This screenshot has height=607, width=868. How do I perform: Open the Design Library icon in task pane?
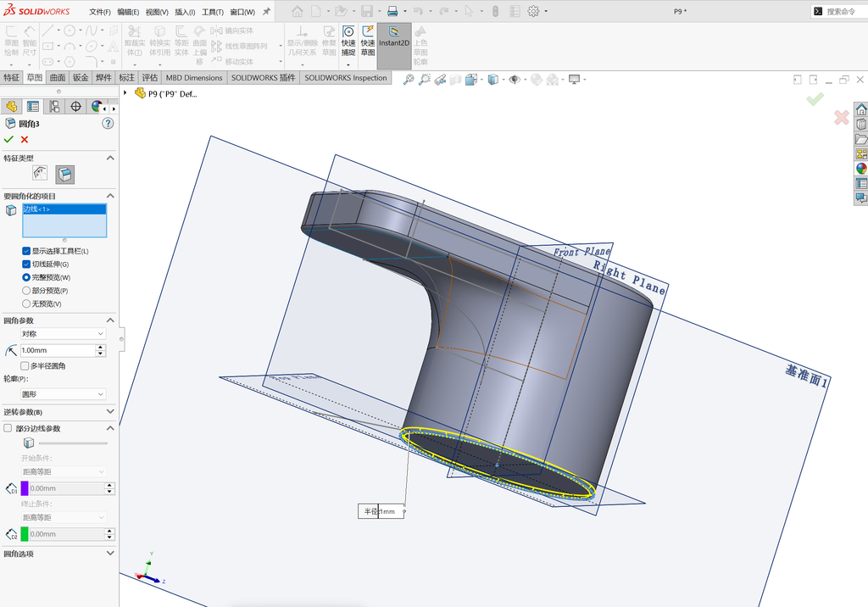click(861, 124)
